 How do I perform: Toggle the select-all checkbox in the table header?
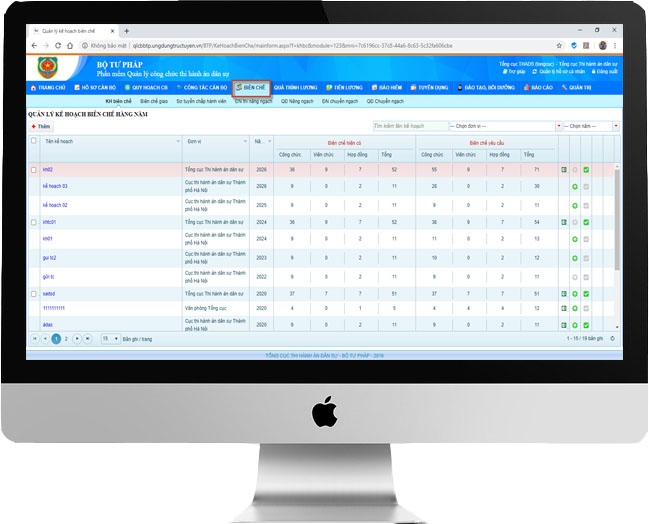tap(34, 141)
